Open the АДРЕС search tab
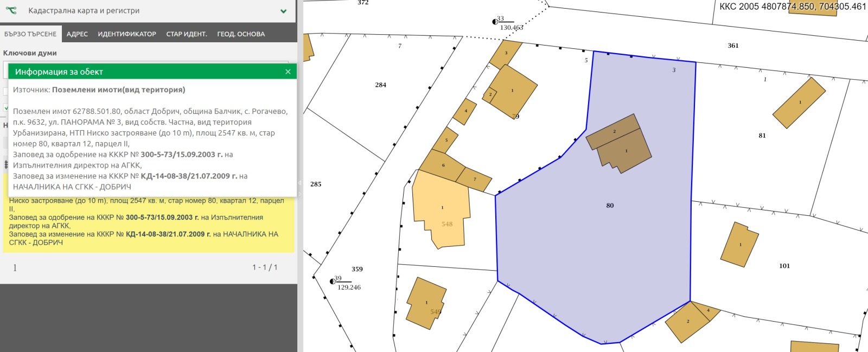868x352 pixels. coord(77,34)
